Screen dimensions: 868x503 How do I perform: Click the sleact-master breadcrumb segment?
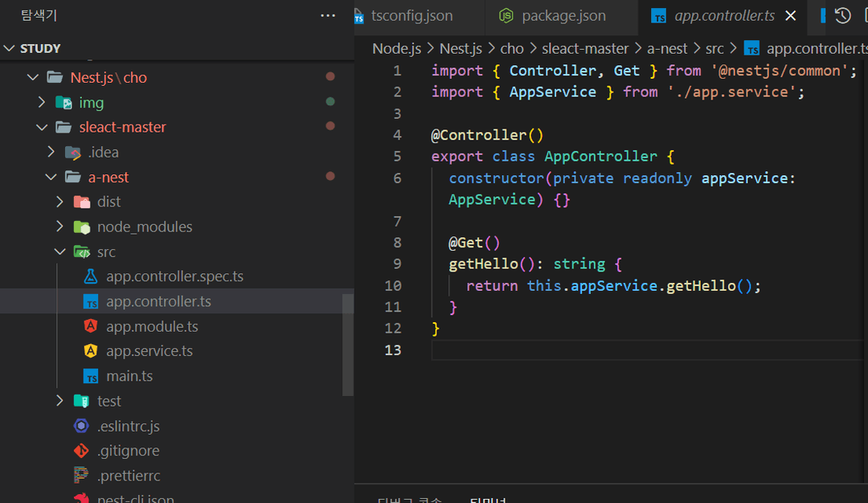pyautogui.click(x=585, y=49)
